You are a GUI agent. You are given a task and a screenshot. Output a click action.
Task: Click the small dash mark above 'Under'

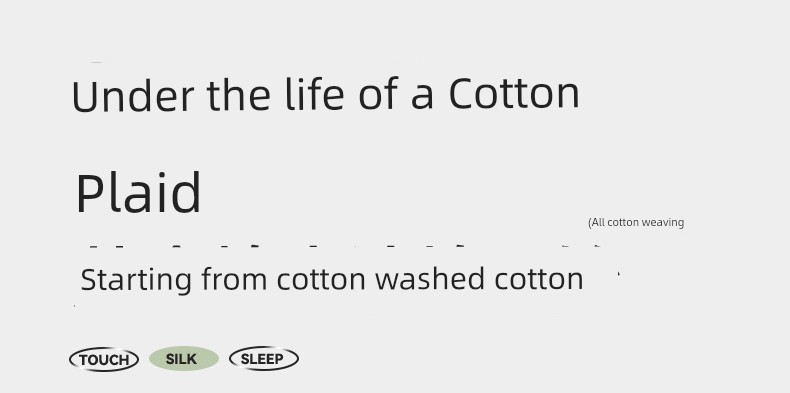click(96, 62)
